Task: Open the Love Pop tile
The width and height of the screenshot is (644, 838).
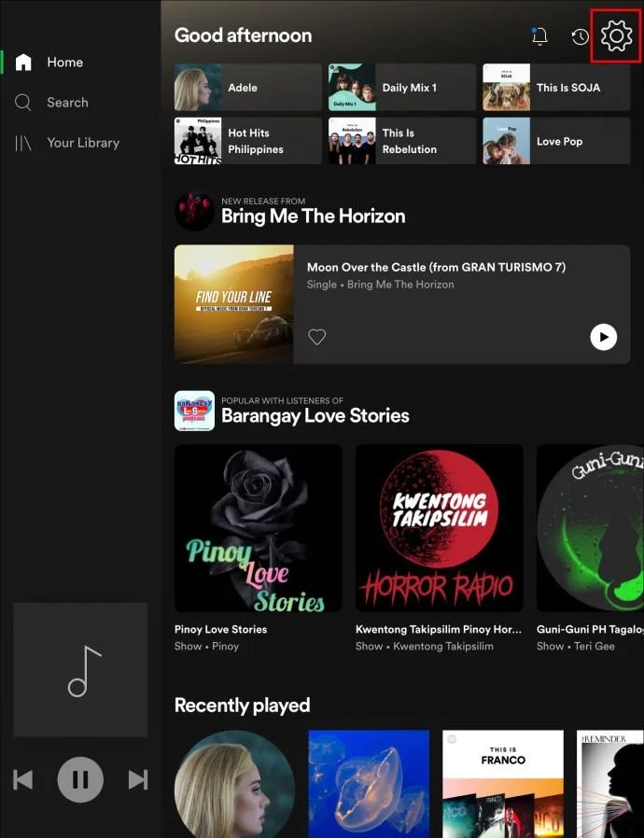Action: [x=556, y=141]
